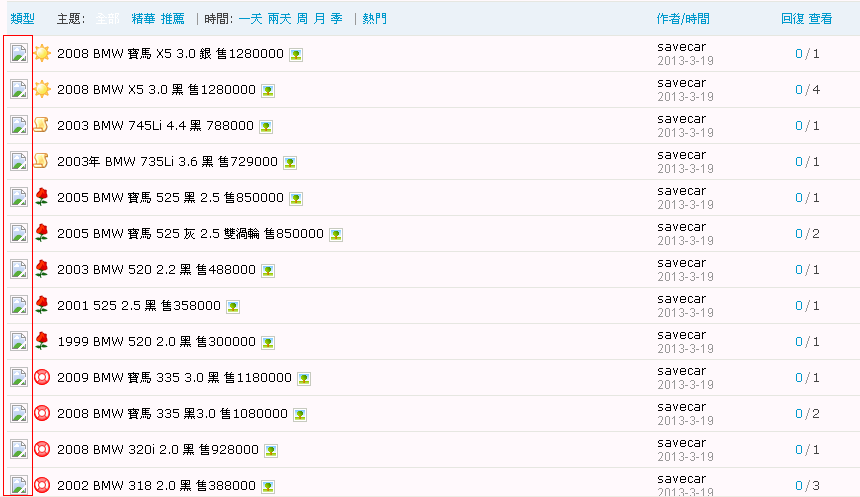860x497 pixels.
Task: Click the 類型 column header
Action: coord(22,19)
